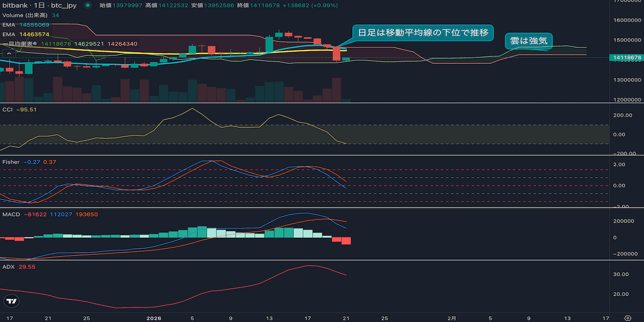The width and height of the screenshot is (644, 322).
Task: Click the 2026 label on time axis
Action: (x=154, y=317)
